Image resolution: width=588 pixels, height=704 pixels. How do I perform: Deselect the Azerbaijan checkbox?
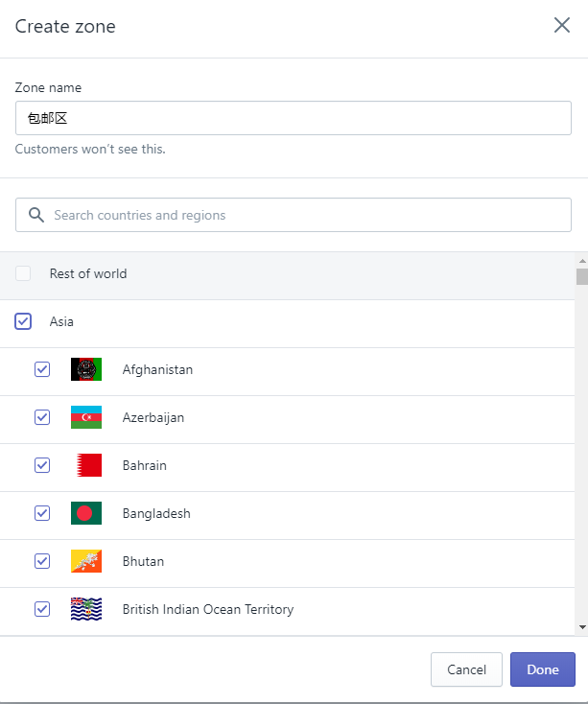click(x=42, y=417)
